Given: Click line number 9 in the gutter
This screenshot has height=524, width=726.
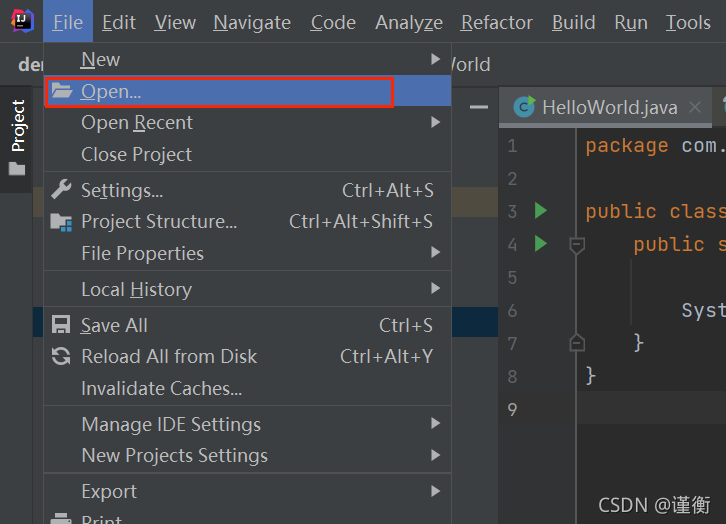Looking at the screenshot, I should [x=512, y=410].
